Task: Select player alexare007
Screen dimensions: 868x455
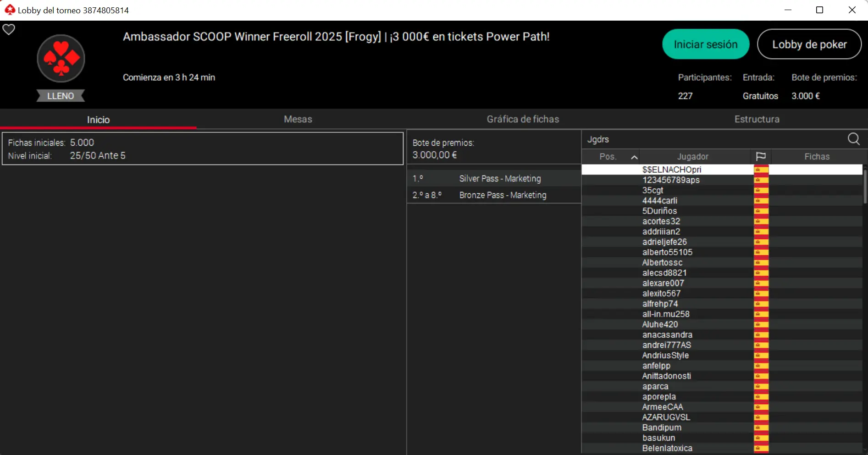Action: tap(722, 283)
